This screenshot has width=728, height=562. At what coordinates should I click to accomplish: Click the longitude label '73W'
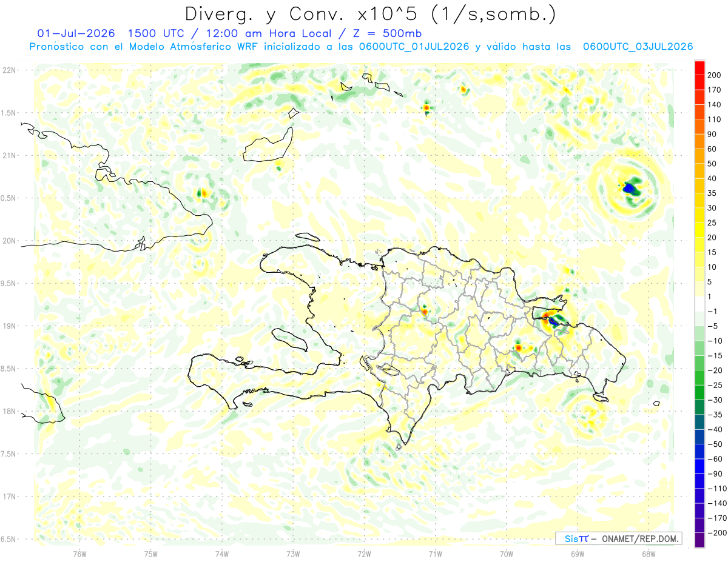click(293, 553)
